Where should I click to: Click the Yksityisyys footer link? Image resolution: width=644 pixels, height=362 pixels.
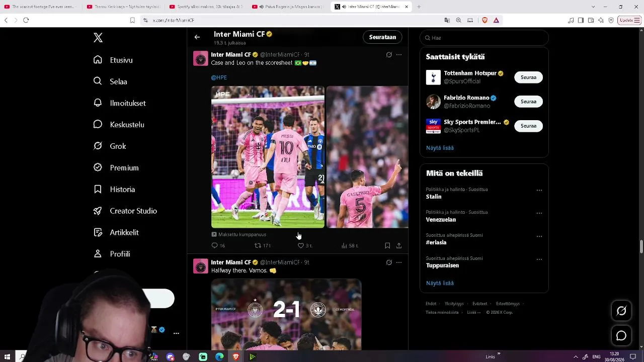tap(454, 304)
